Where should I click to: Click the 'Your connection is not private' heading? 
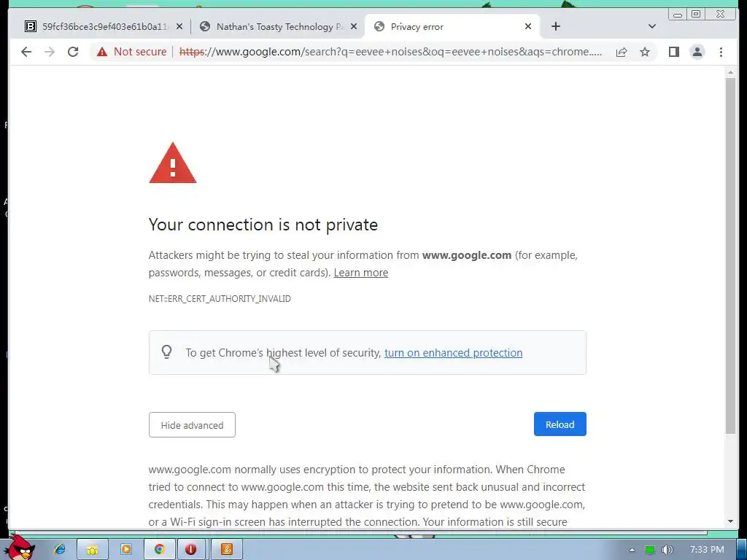click(263, 225)
